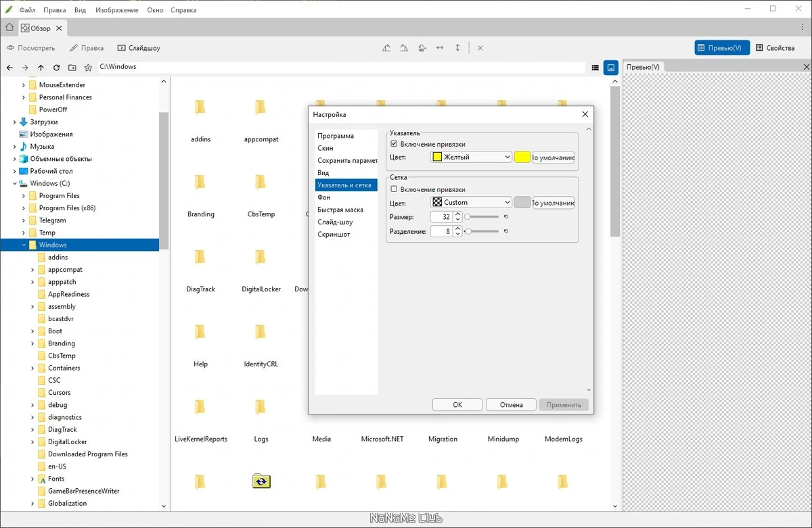Select Фон settings category
Image resolution: width=812 pixels, height=528 pixels.
pos(346,197)
